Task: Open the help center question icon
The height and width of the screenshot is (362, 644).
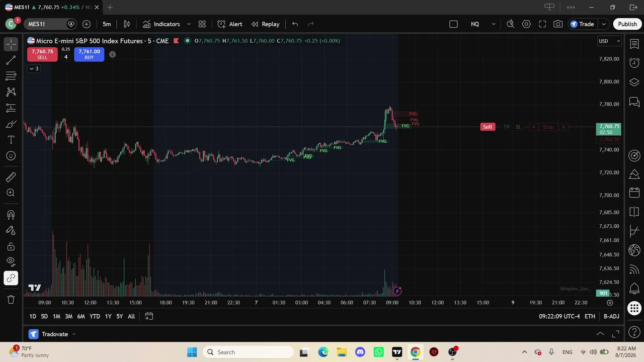Action: click(x=634, y=332)
